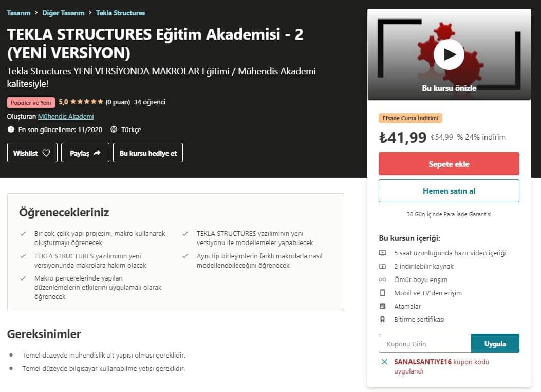This screenshot has width=541, height=392.
Task: Remove the SANALSANTIYE16 coupon with the X
Action: [384, 362]
